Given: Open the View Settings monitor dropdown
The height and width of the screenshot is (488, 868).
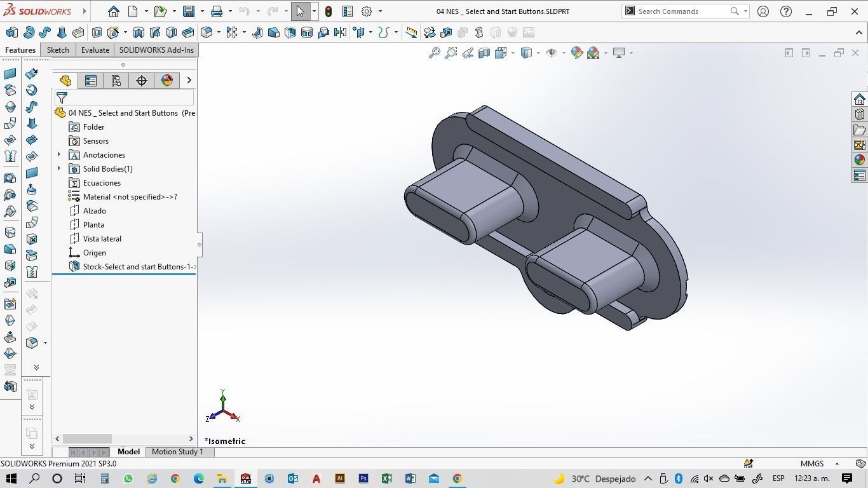Looking at the screenshot, I should (631, 53).
